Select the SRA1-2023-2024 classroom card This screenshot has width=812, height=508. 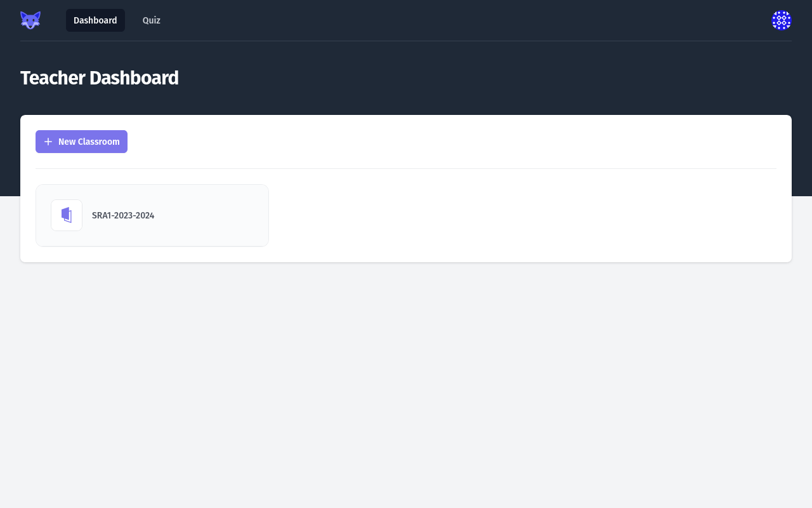(x=152, y=215)
